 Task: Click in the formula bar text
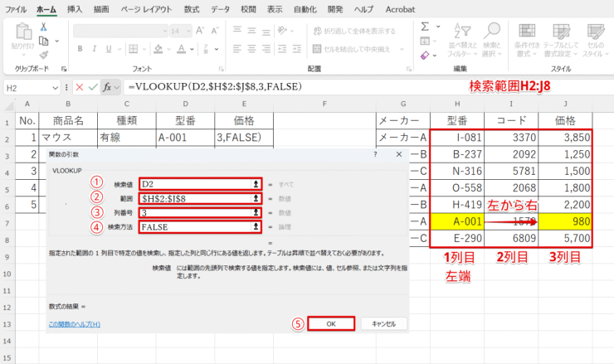point(216,86)
